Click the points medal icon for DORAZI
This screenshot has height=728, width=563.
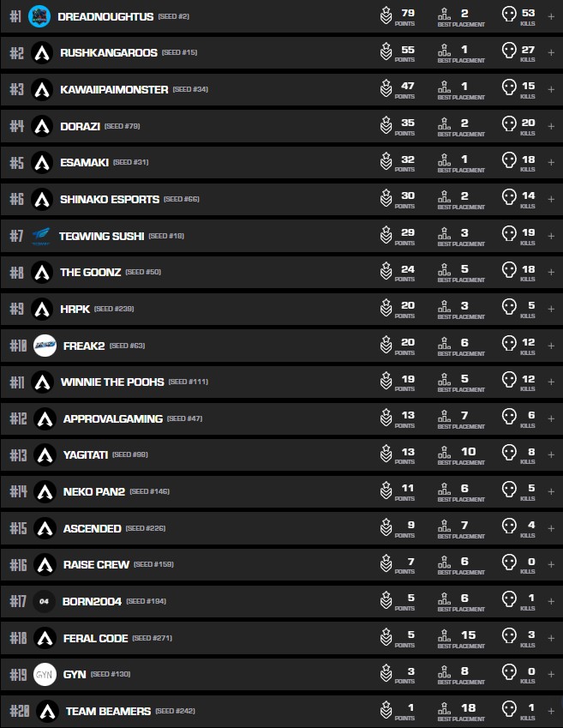[x=386, y=126]
